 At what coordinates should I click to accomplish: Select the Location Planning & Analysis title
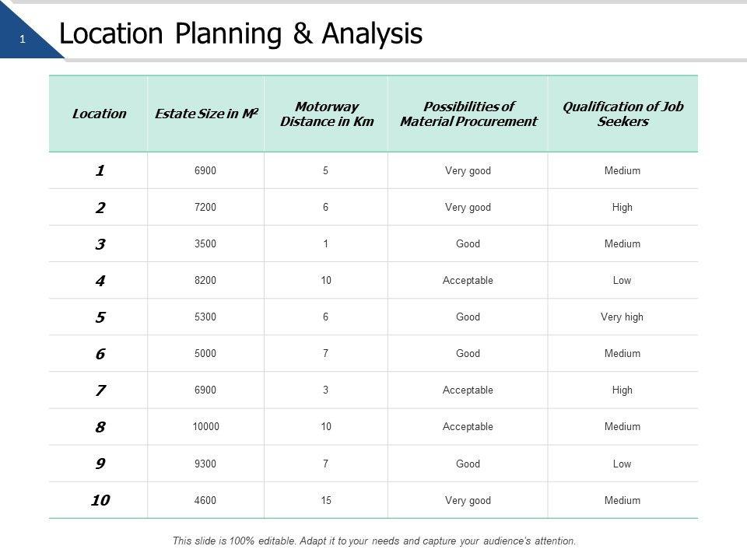pos(240,34)
